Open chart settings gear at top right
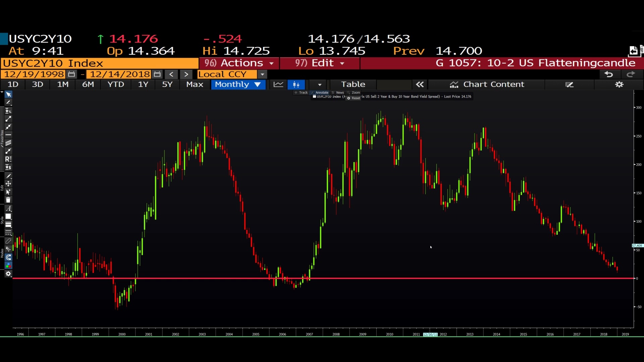 click(619, 84)
